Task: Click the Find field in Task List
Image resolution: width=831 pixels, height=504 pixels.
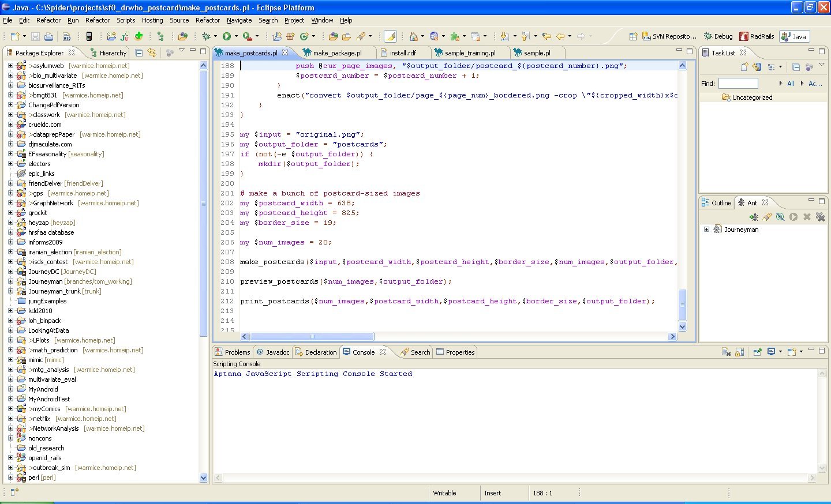Action: [x=738, y=84]
